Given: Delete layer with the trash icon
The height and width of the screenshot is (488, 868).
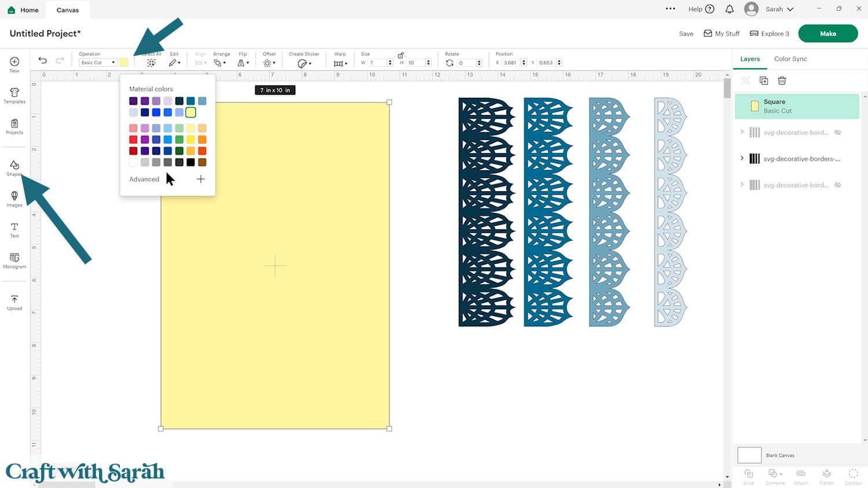Looking at the screenshot, I should click(782, 80).
